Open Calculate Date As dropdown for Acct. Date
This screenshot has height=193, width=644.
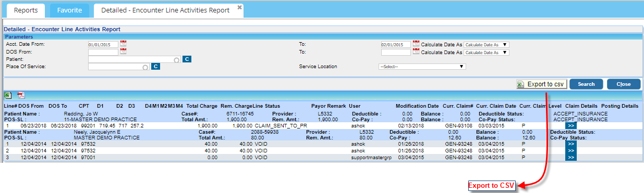[x=486, y=45]
